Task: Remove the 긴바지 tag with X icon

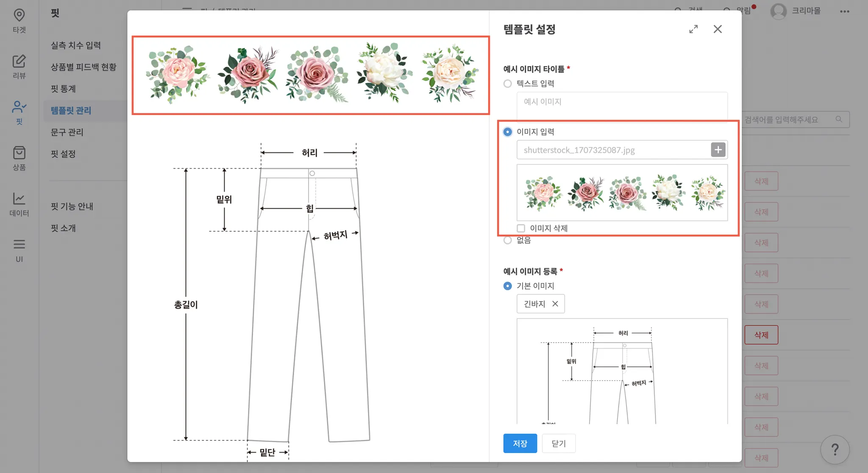Action: pos(555,304)
